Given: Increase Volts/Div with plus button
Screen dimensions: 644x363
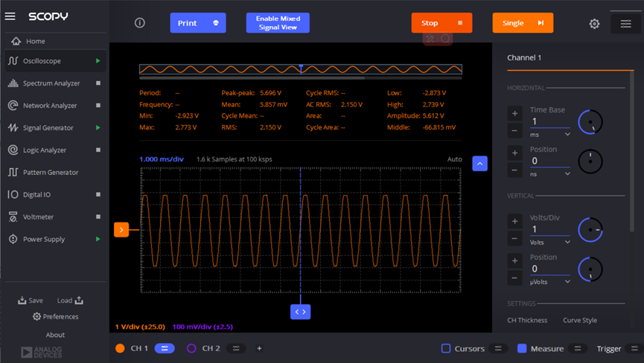Looking at the screenshot, I should click(x=514, y=222).
